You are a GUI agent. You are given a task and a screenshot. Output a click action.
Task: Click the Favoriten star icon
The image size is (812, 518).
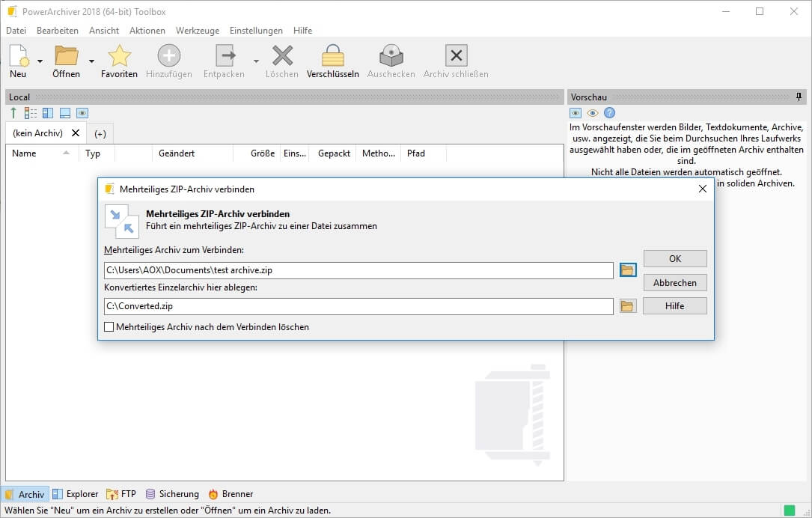click(x=119, y=57)
